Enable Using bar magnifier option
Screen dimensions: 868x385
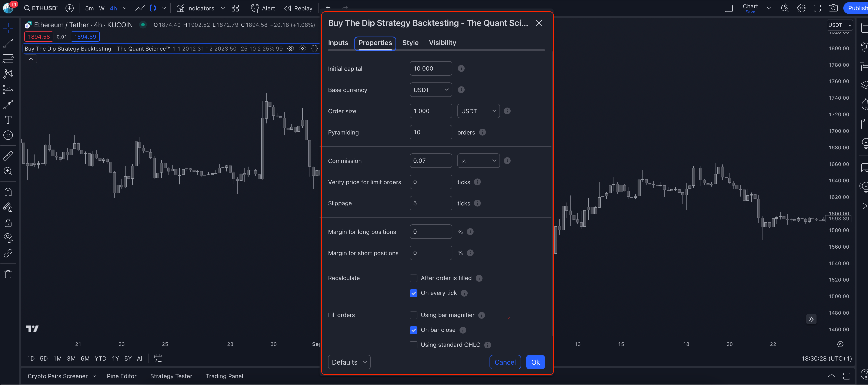[x=413, y=315]
